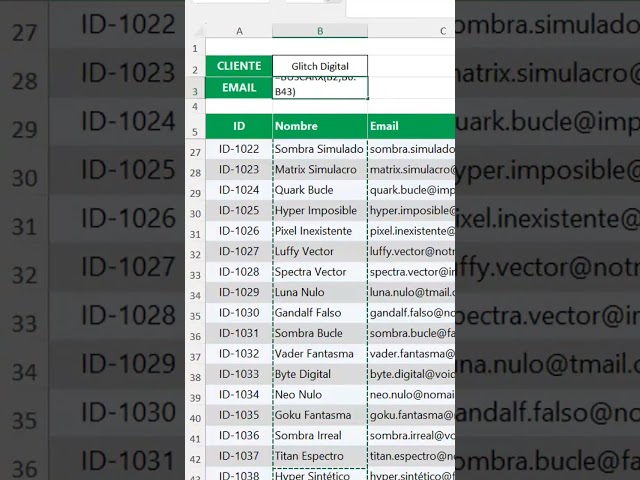Select cell ID-1026 in sheet
The height and width of the screenshot is (480, 640).
239,231
